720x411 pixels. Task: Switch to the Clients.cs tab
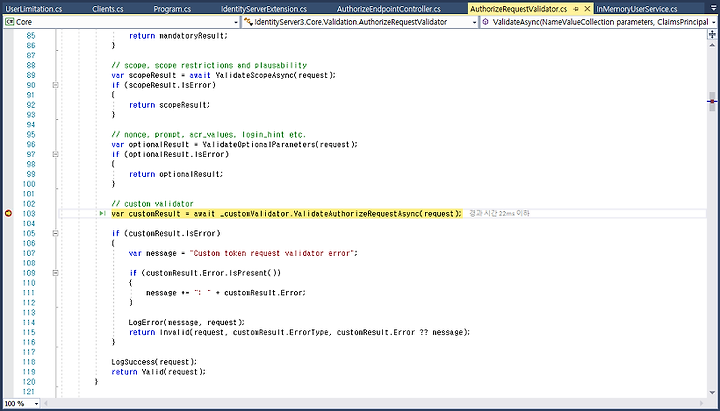pos(107,9)
